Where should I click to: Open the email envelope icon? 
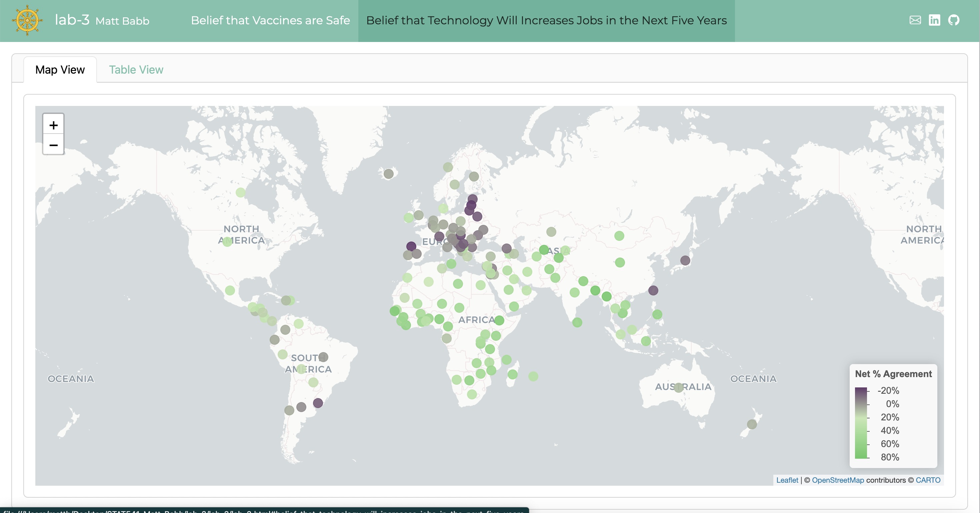tap(915, 20)
